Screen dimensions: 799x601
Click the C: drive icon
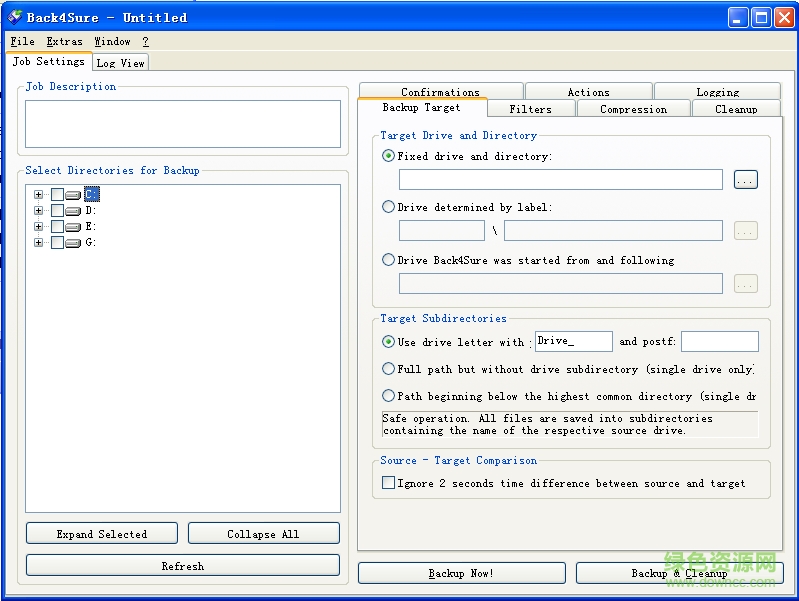(73, 195)
